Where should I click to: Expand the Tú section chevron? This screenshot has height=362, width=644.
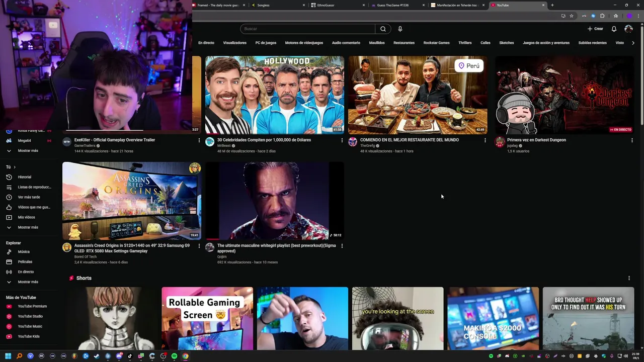click(x=15, y=167)
